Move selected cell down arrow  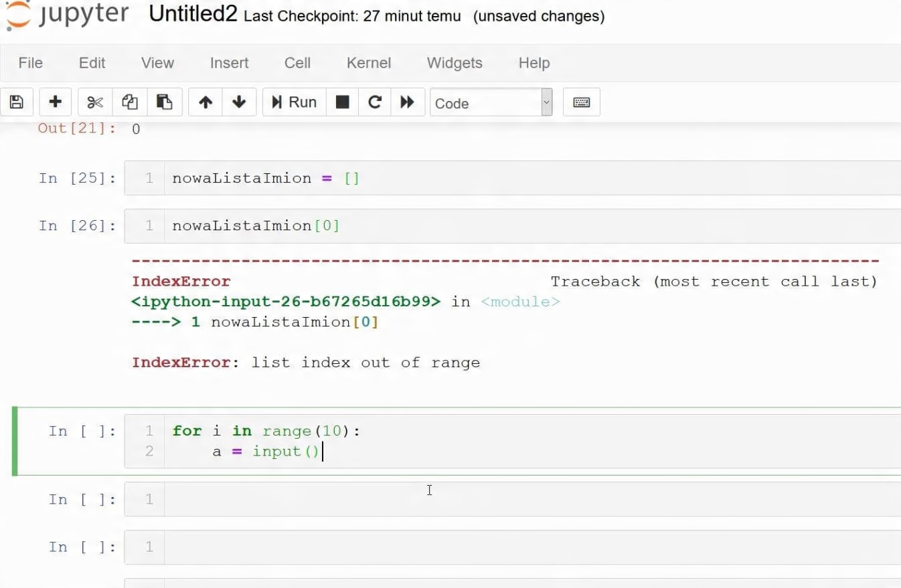[239, 102]
